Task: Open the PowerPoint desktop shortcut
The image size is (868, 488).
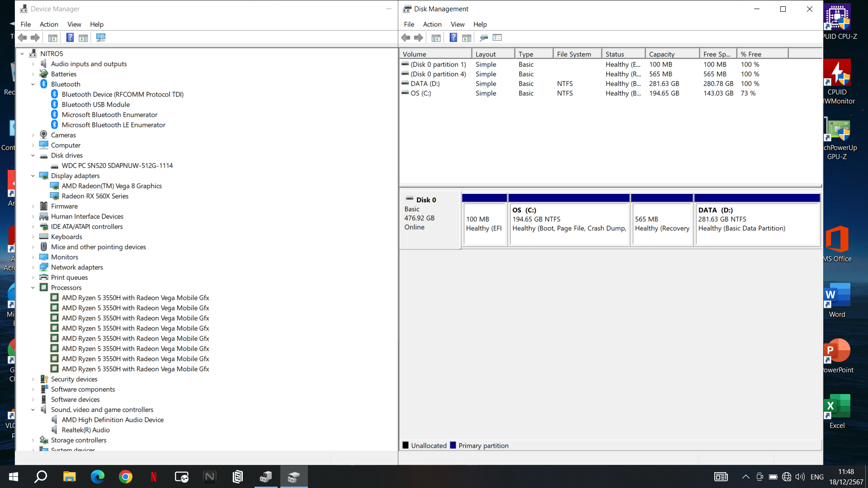Action: [x=837, y=356]
